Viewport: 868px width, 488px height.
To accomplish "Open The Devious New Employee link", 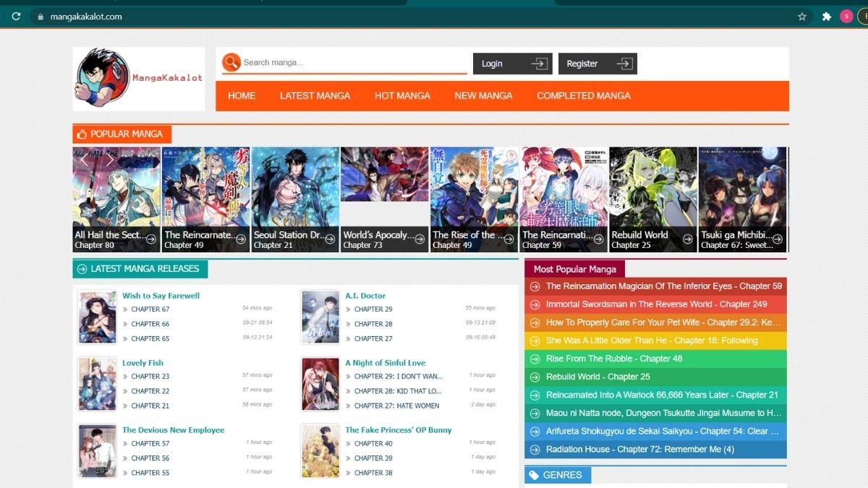I will [173, 430].
